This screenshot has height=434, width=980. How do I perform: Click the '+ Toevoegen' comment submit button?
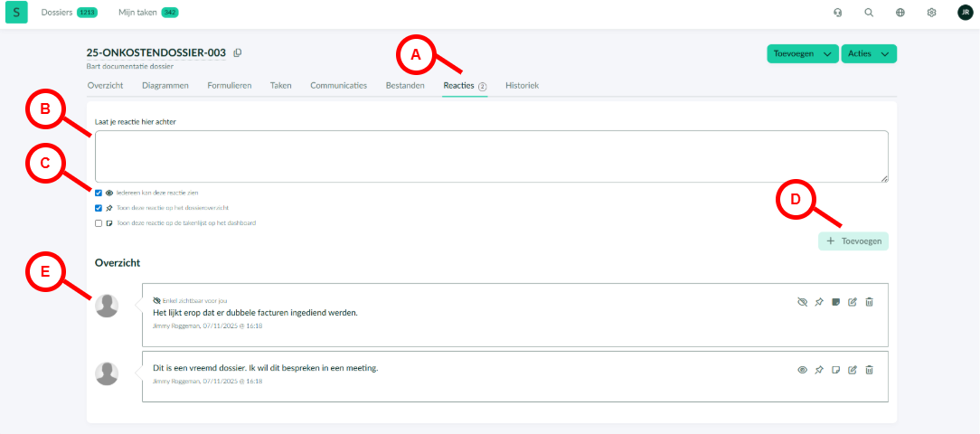[853, 241]
